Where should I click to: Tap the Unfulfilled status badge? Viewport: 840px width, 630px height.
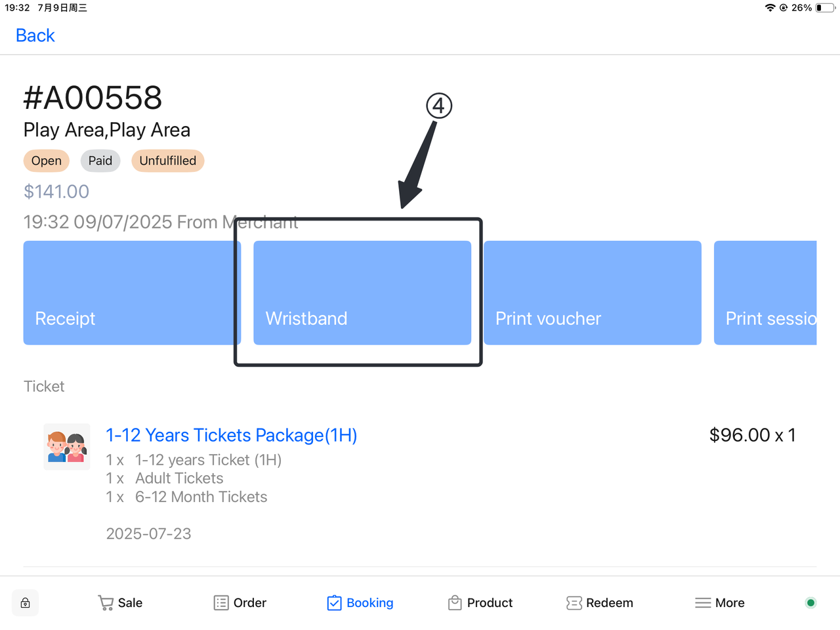[x=168, y=161]
